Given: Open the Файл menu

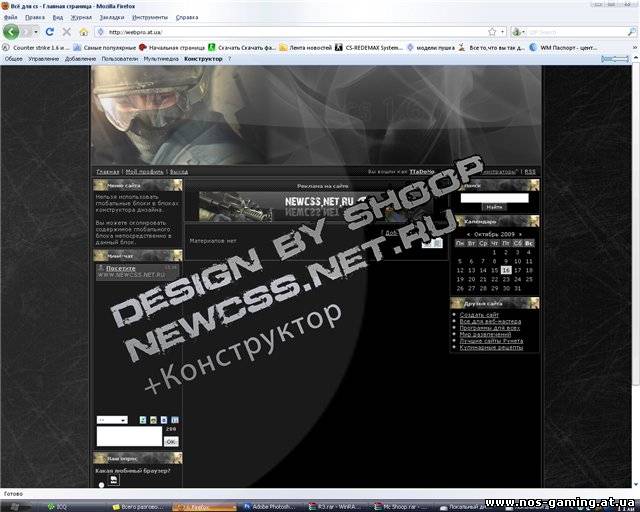Looking at the screenshot, I should pos(11,17).
